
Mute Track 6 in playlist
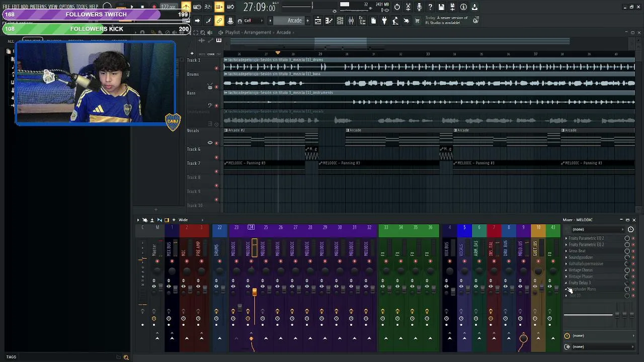216,157
